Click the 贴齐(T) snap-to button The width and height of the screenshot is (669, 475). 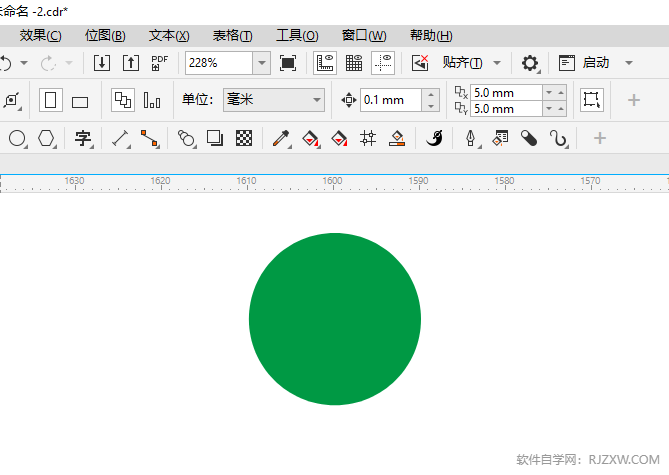[x=462, y=63]
